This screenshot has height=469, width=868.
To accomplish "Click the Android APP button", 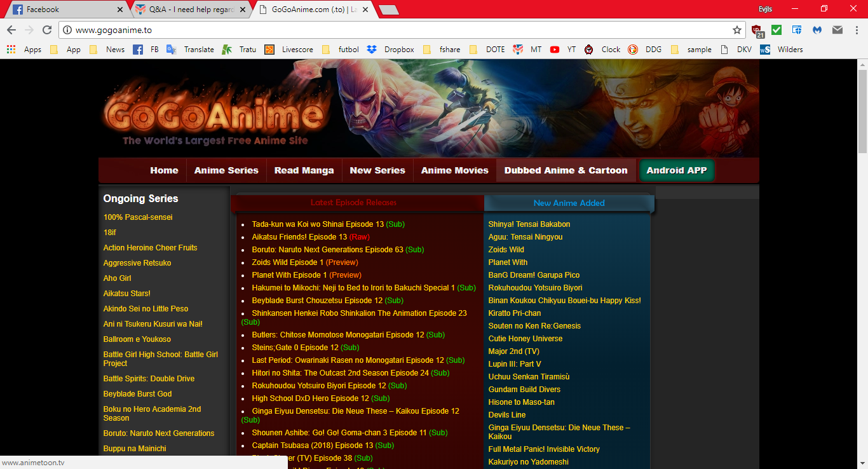I will 677,170.
